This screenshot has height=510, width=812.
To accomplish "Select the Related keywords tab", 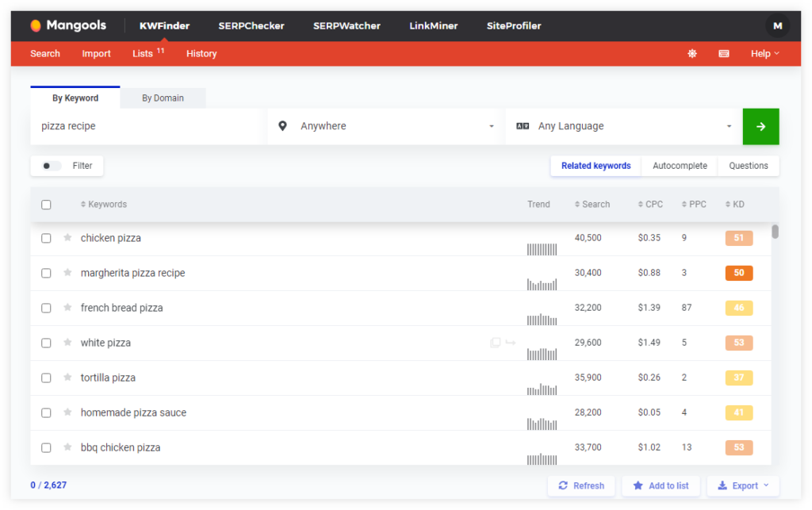I will pyautogui.click(x=596, y=166).
